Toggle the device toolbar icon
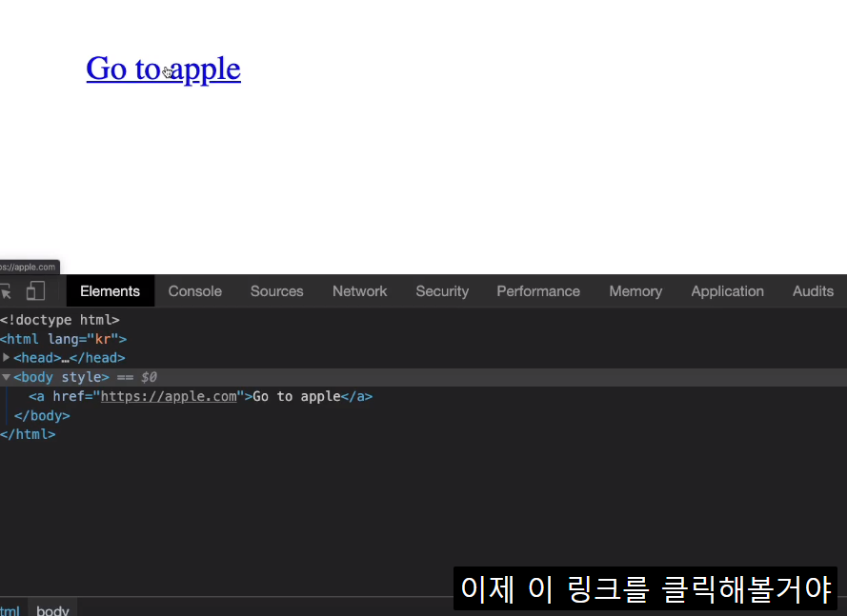 [35, 291]
